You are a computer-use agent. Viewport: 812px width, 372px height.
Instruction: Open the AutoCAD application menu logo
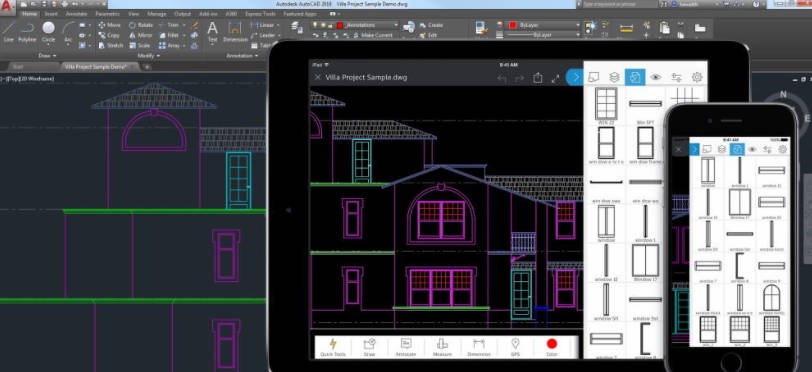tap(8, 6)
